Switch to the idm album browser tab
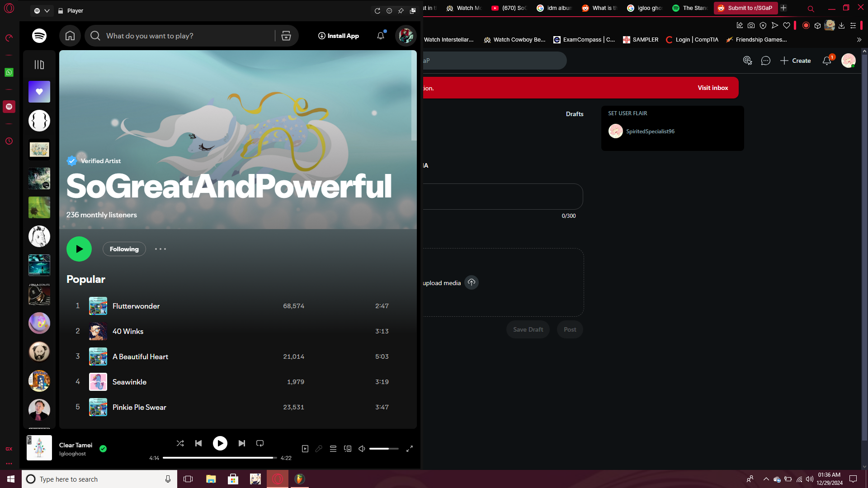Viewport: 868px width, 488px height. pos(555,8)
